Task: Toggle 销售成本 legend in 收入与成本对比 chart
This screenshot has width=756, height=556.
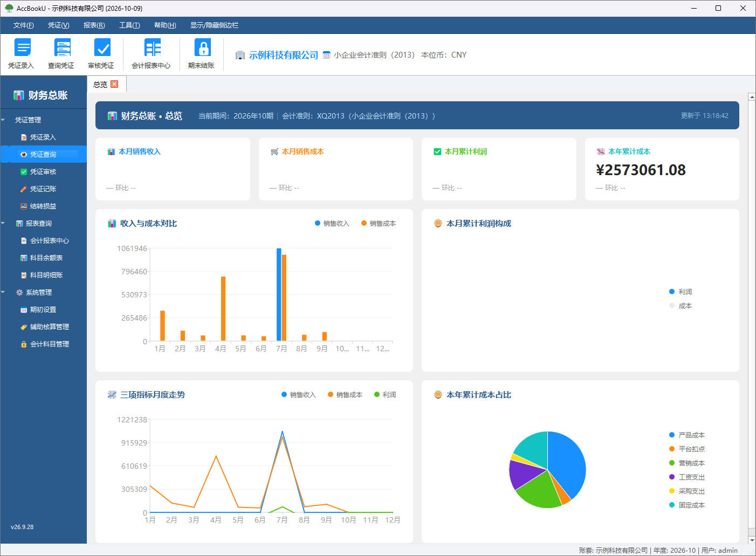Action: tap(379, 224)
